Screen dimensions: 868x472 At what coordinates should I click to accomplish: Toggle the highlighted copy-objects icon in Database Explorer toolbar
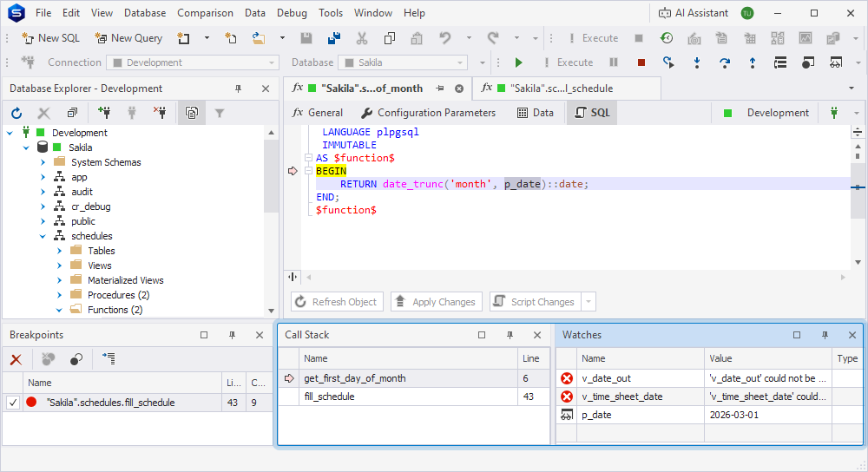[192, 114]
